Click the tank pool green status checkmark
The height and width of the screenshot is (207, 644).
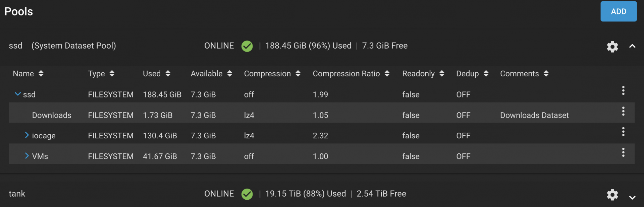[x=247, y=194]
